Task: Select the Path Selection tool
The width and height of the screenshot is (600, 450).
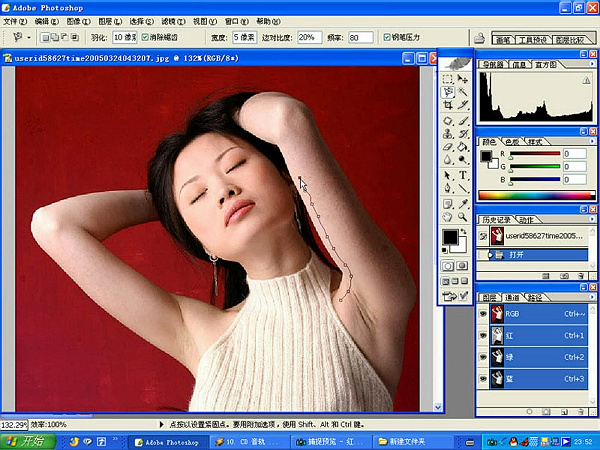Action: click(448, 176)
